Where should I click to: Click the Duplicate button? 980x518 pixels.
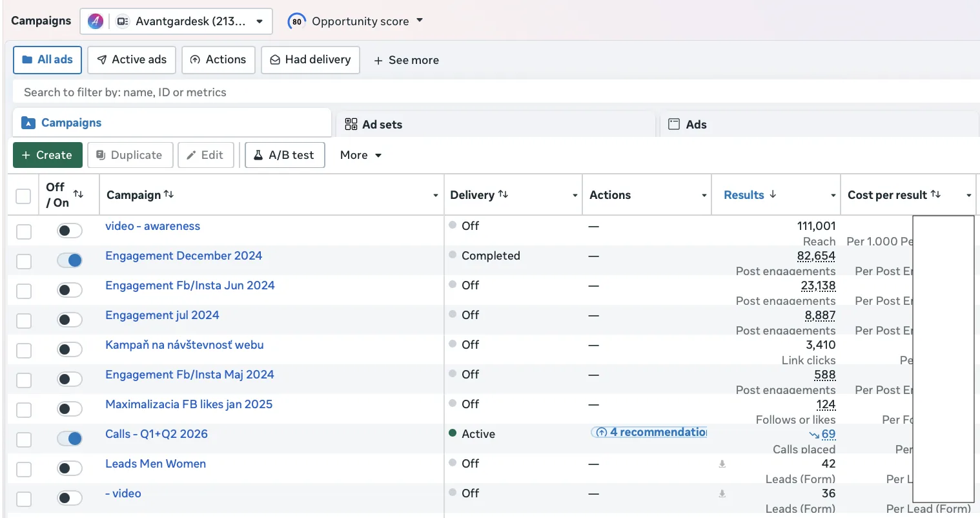130,155
